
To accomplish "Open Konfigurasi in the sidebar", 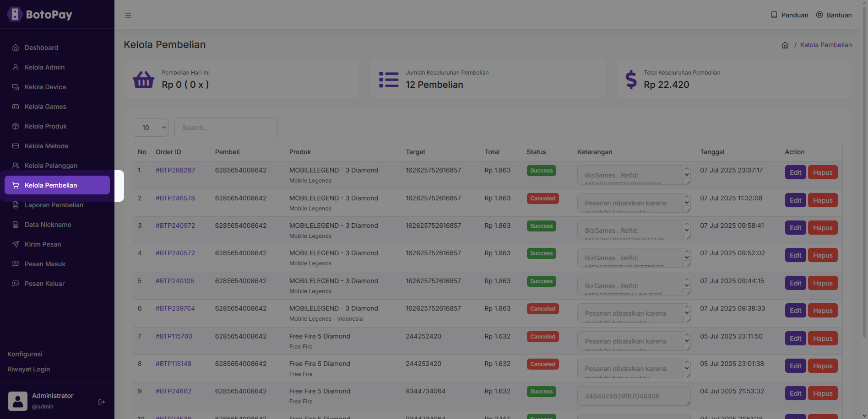I will coord(25,354).
